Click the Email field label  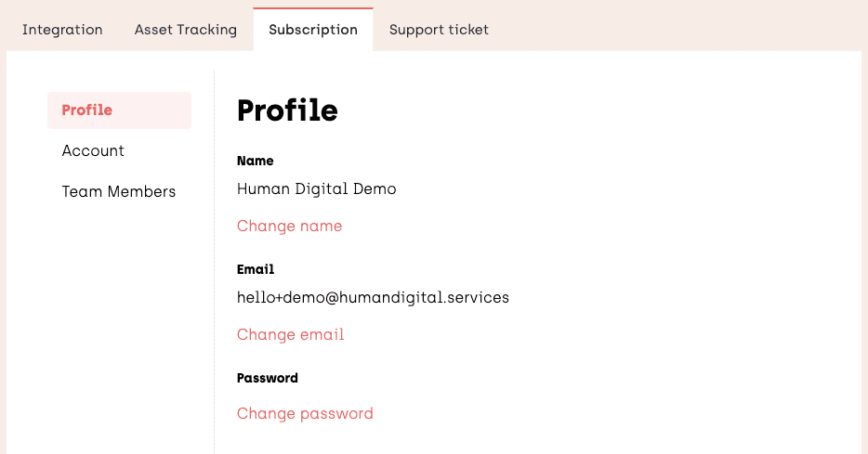pos(256,270)
